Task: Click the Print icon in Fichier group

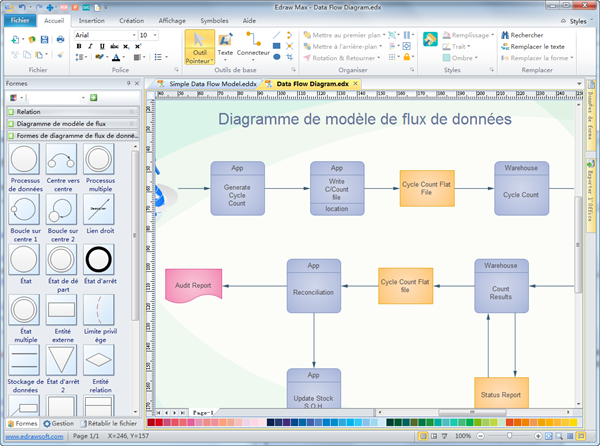Action: (60, 39)
